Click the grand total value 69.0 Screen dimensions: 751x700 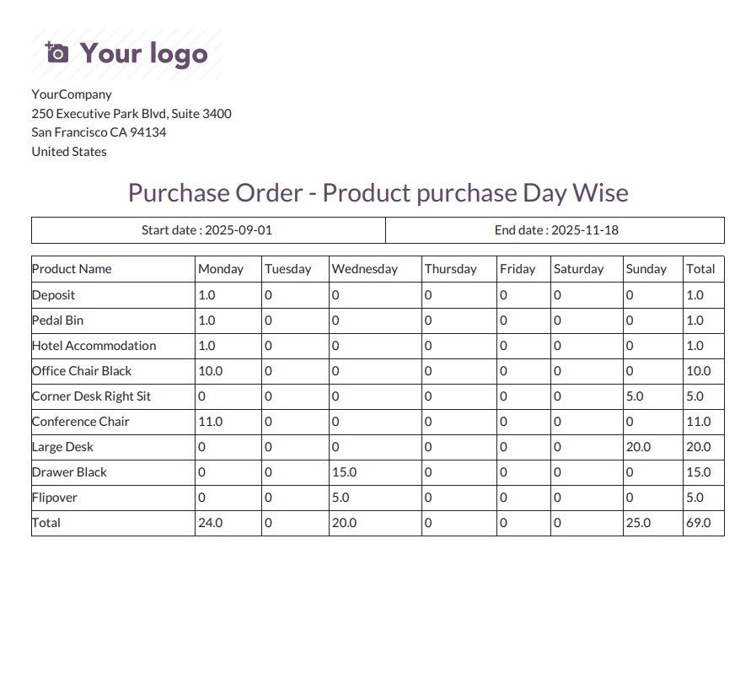coord(698,523)
